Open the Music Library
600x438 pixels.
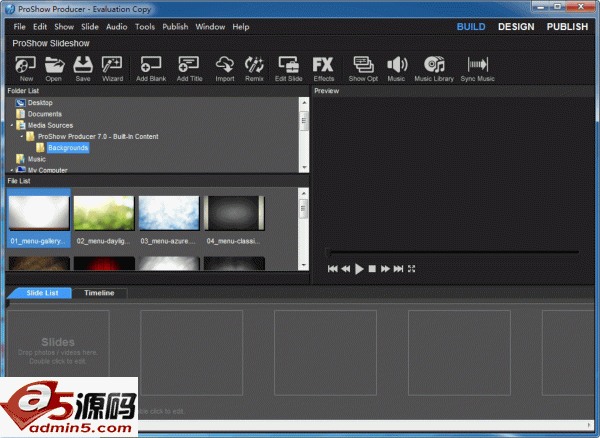[x=434, y=69]
